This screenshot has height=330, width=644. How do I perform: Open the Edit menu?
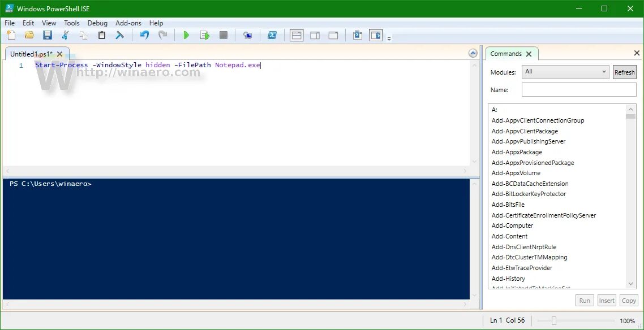28,23
